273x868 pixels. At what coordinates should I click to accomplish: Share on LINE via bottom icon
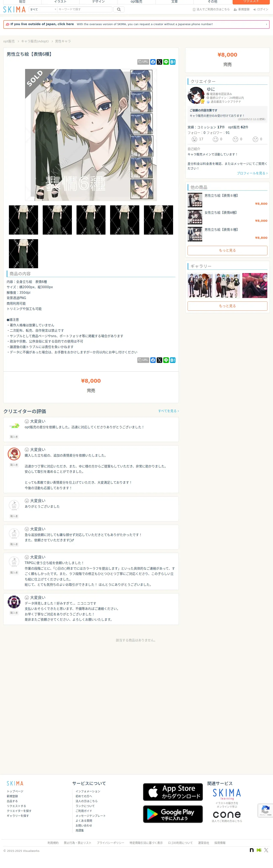[166, 360]
